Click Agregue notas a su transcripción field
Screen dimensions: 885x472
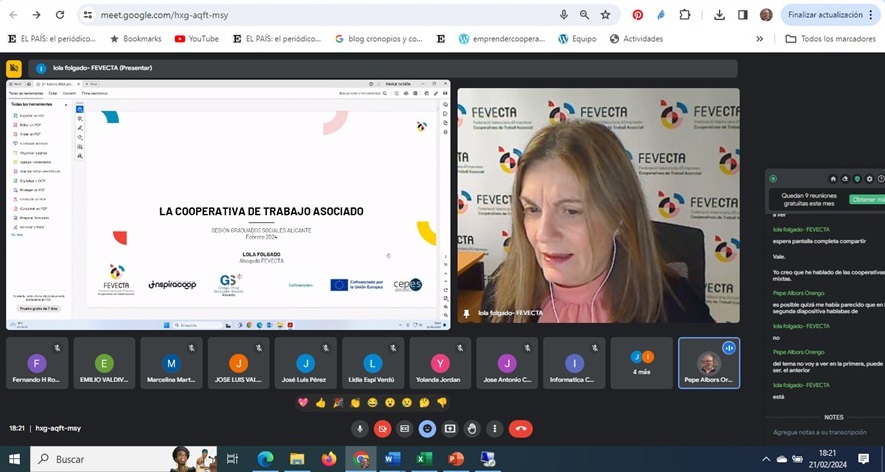[x=820, y=432]
